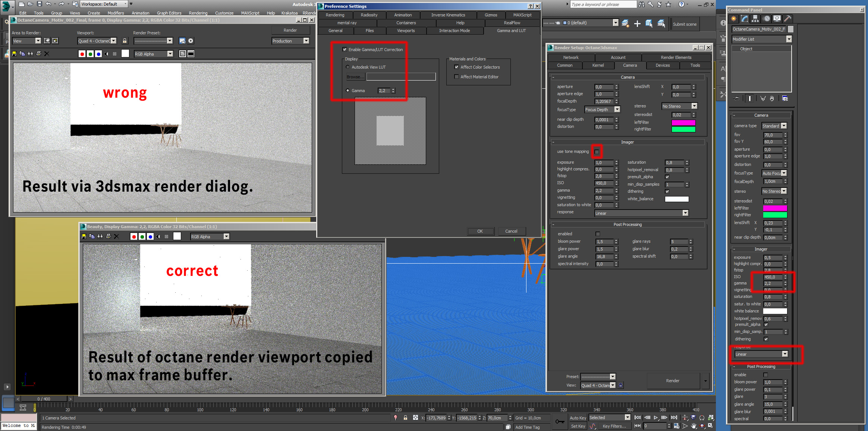
Task: Click OK in Preference Settings
Action: (x=480, y=231)
